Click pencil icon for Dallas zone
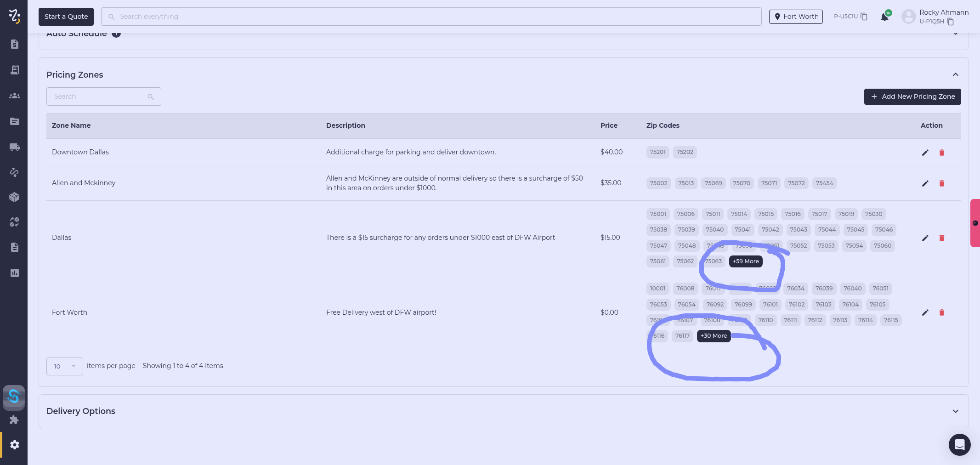The image size is (980, 465). point(925,238)
